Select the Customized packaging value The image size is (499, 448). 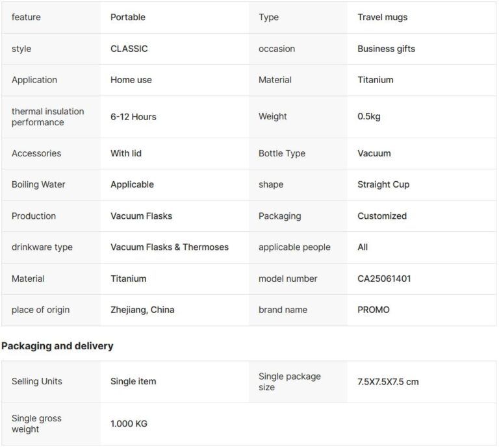[382, 216]
